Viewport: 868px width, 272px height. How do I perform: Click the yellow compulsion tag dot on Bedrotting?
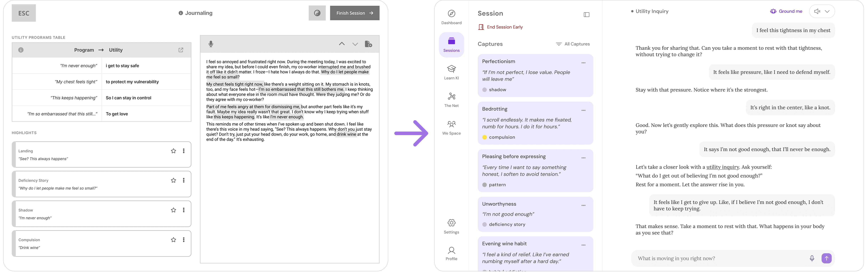click(x=485, y=137)
